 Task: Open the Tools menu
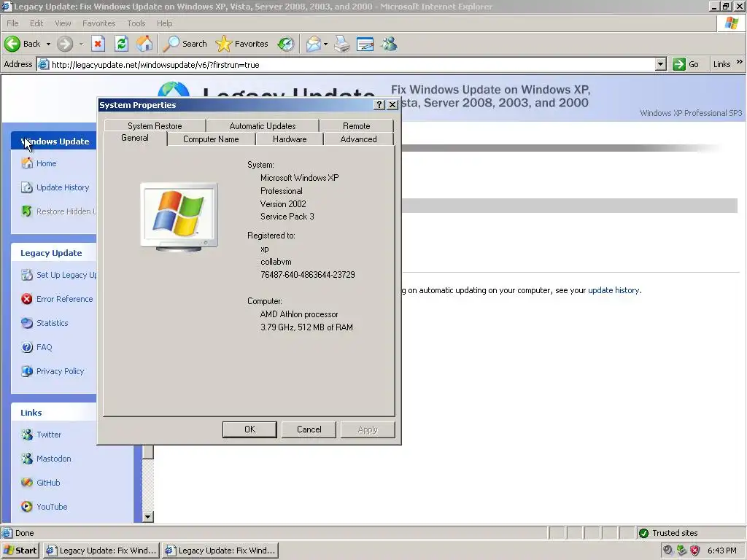(136, 23)
